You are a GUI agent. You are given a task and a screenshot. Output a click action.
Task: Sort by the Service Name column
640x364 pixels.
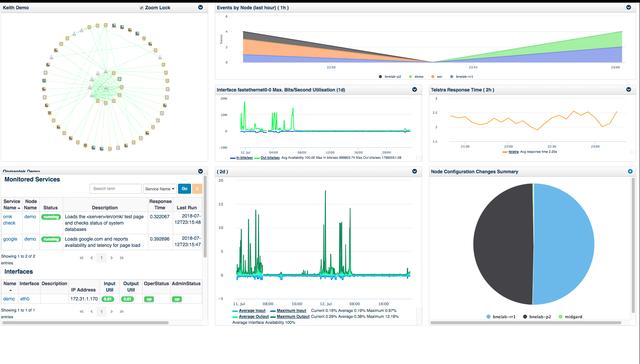click(11, 204)
